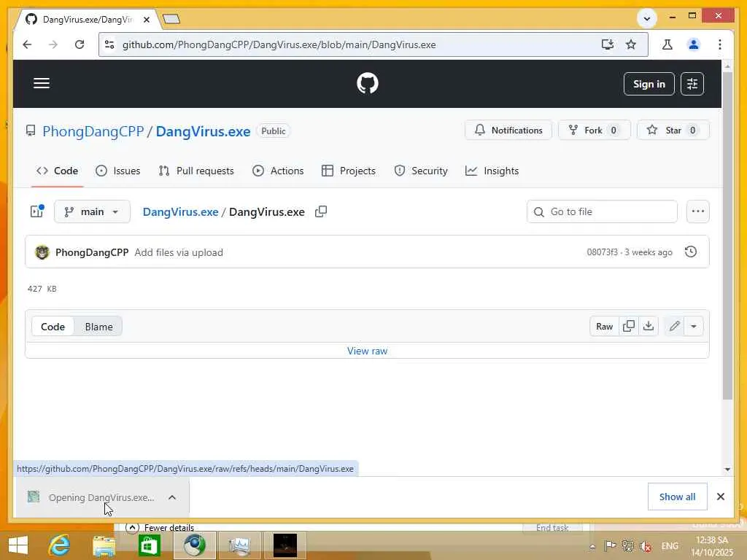Click the muted volume tray icon
Image resolution: width=747 pixels, height=560 pixels.
pyautogui.click(x=646, y=546)
